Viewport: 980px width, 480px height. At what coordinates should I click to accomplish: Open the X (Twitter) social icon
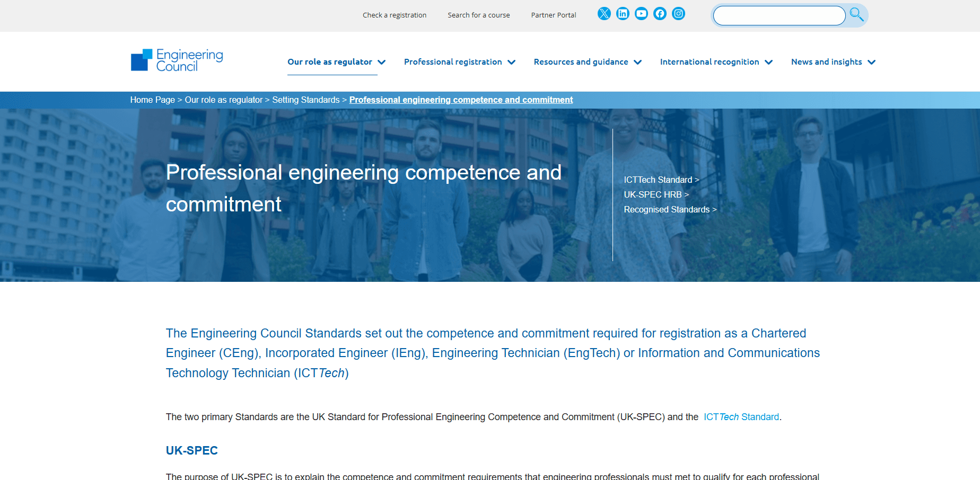(x=604, y=14)
